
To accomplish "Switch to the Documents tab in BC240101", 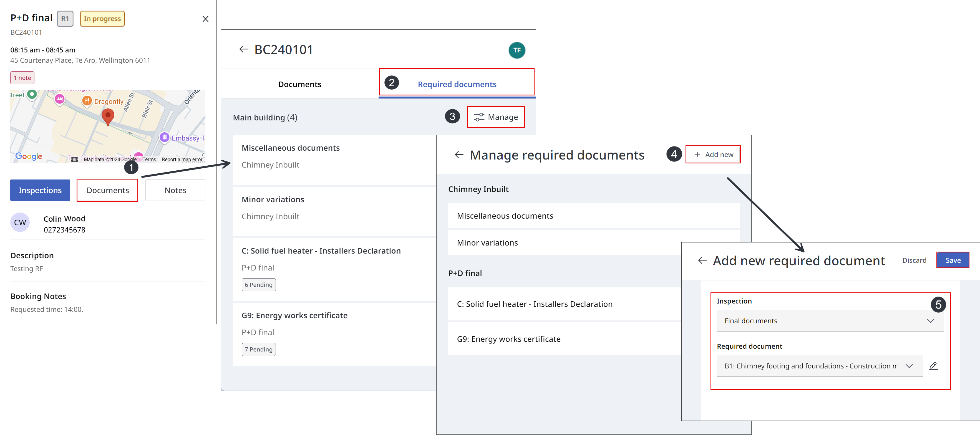I will 300,84.
